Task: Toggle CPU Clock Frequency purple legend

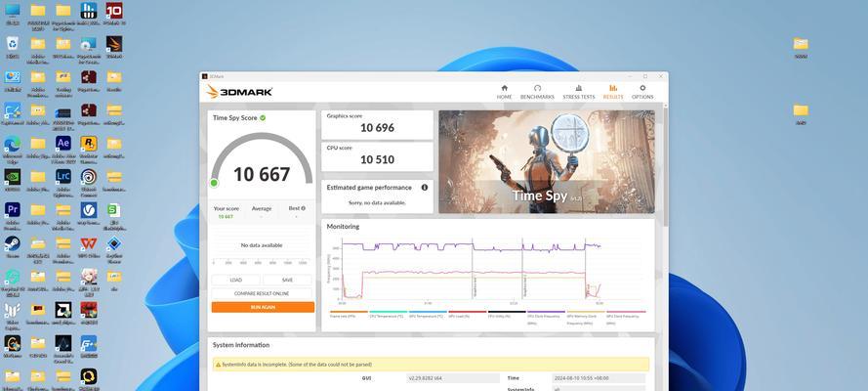Action: (546, 318)
